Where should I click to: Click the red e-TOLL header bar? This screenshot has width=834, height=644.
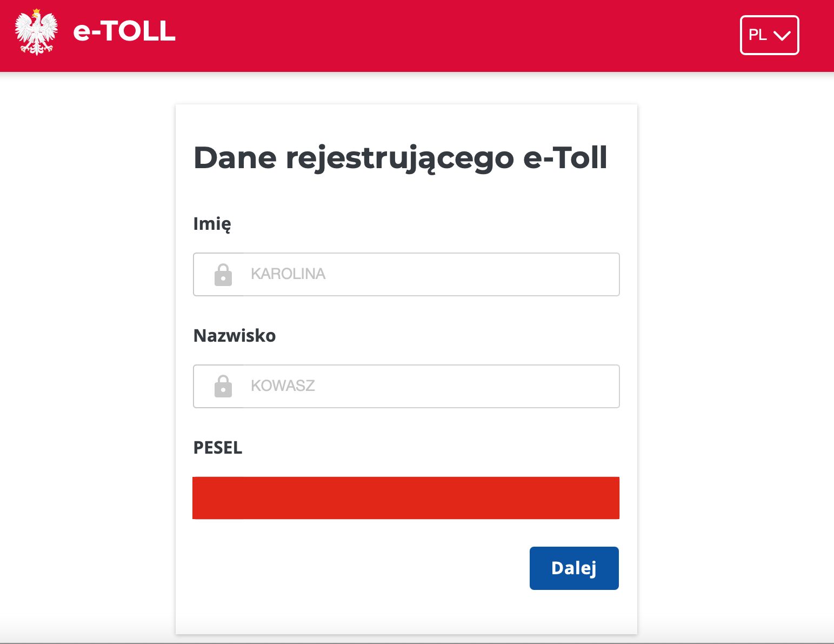click(417, 36)
